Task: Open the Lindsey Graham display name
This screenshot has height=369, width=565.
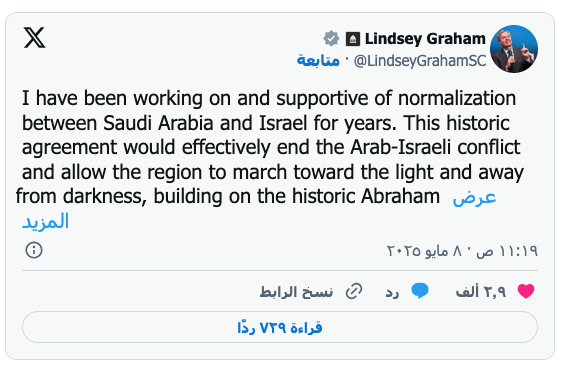Action: pyautogui.click(x=425, y=39)
